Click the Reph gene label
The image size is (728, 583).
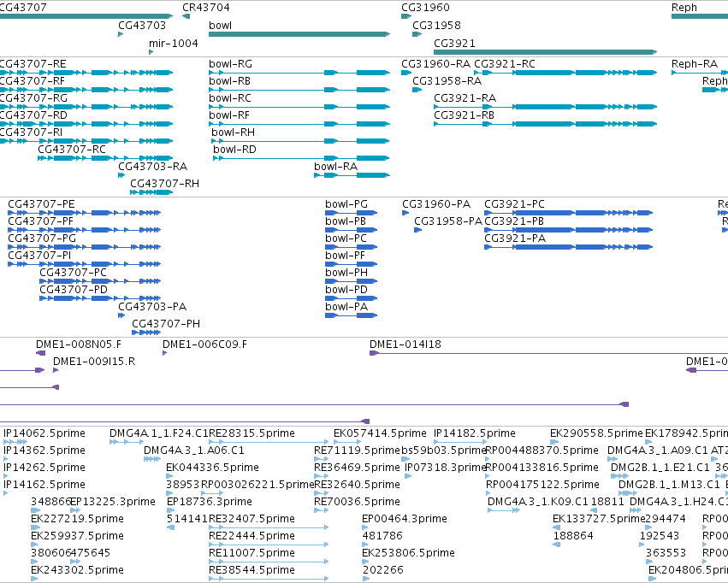(x=684, y=8)
